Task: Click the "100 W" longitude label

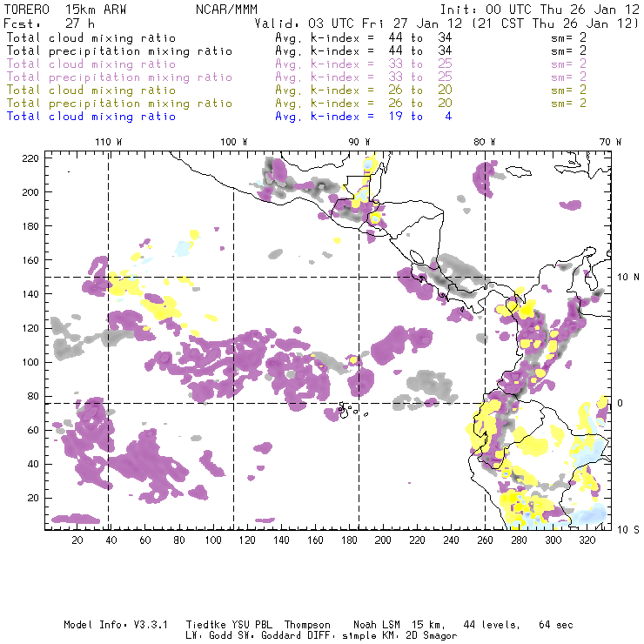Action: click(x=234, y=142)
